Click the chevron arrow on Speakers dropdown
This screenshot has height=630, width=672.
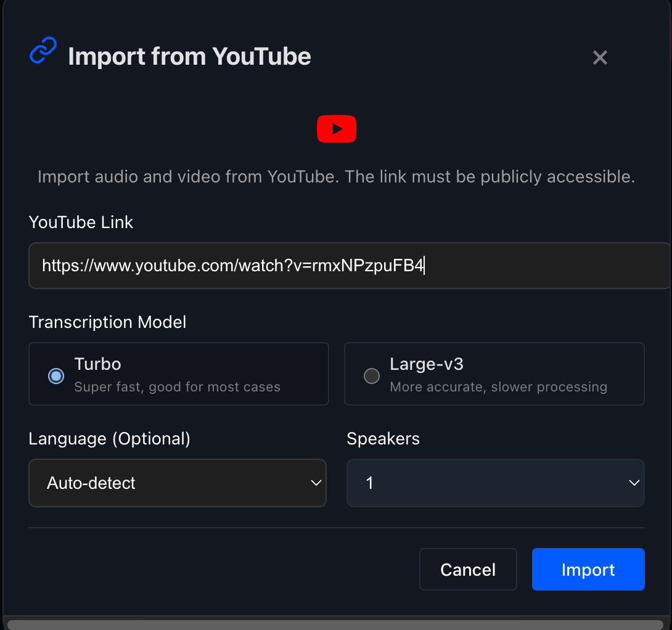[x=634, y=483]
